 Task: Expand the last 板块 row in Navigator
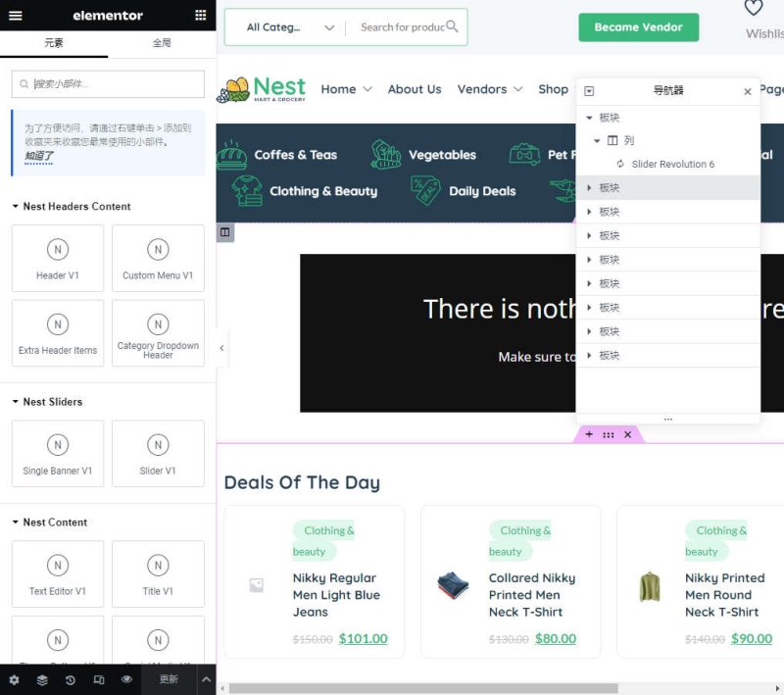(x=589, y=356)
